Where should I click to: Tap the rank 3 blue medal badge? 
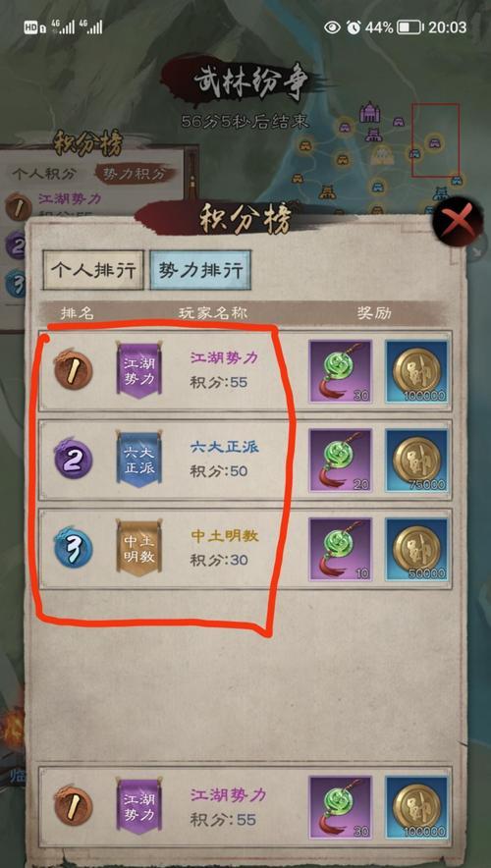[73, 548]
